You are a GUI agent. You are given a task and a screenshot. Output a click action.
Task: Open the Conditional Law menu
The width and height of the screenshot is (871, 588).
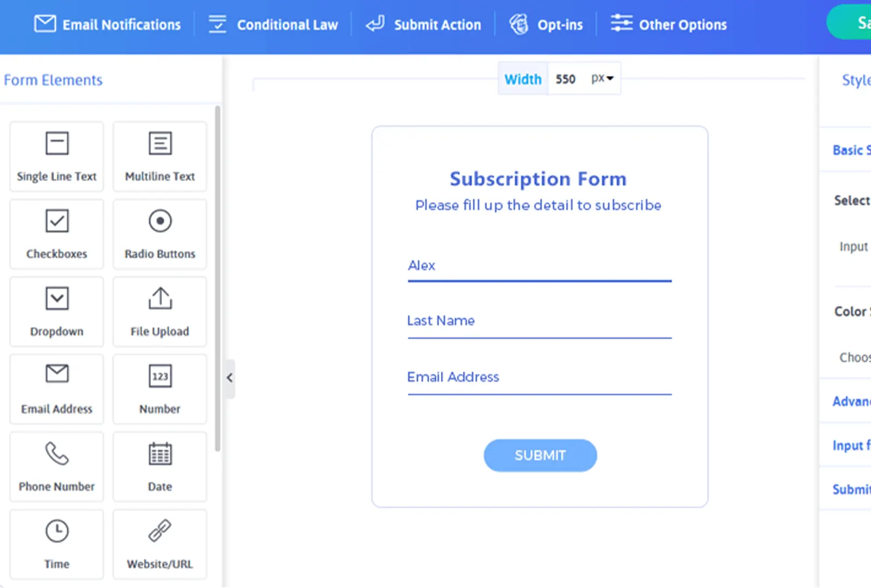[273, 24]
